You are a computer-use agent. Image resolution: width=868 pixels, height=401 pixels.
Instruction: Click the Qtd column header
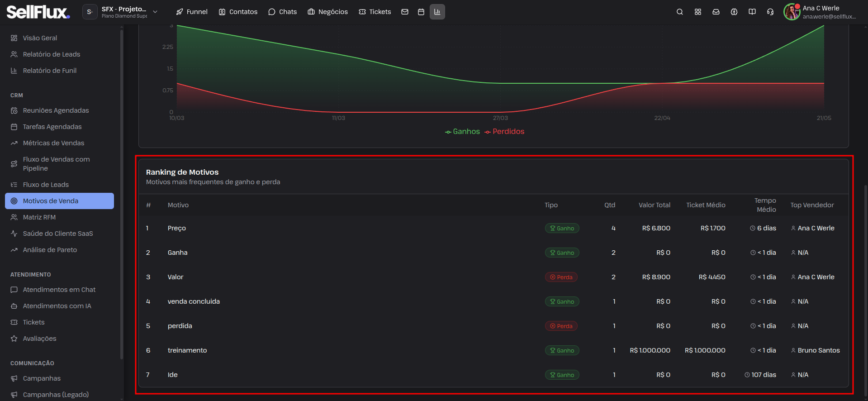click(x=610, y=205)
